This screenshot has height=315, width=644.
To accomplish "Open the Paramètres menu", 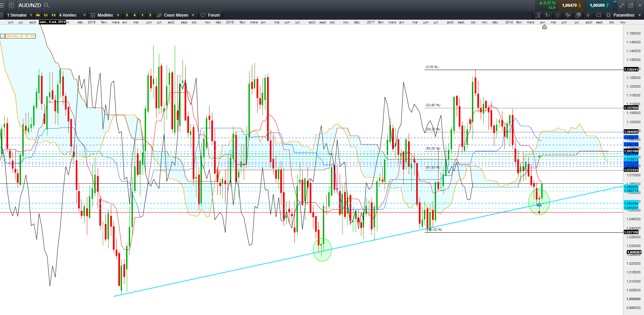I will click(624, 15).
